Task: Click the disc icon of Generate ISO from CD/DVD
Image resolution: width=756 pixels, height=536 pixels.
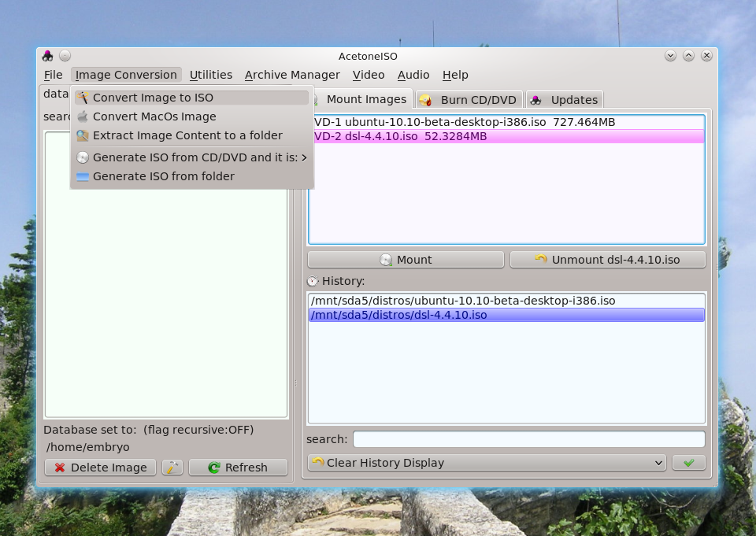Action: 83,157
